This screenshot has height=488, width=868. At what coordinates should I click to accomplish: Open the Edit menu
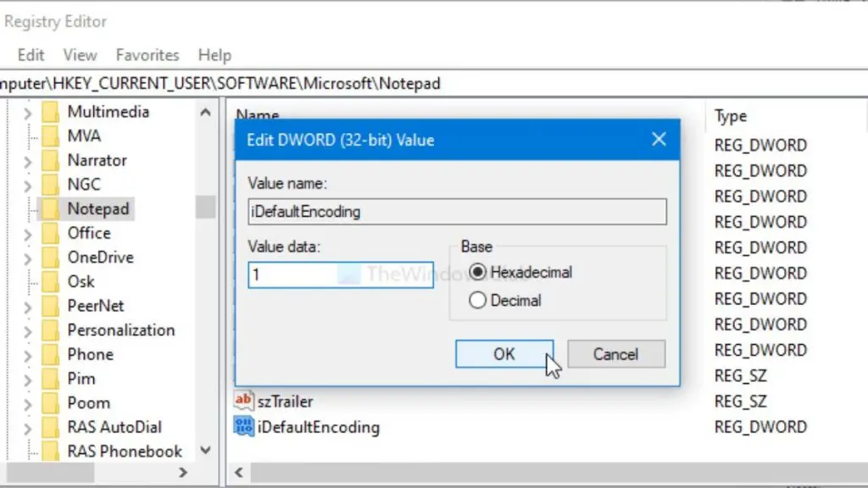(31, 55)
